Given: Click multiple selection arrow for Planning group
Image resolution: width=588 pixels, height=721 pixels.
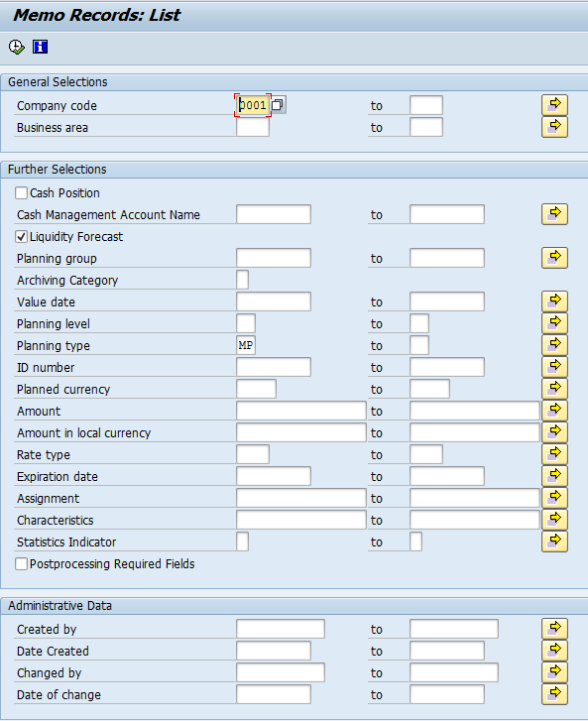Looking at the screenshot, I should pos(554,258).
